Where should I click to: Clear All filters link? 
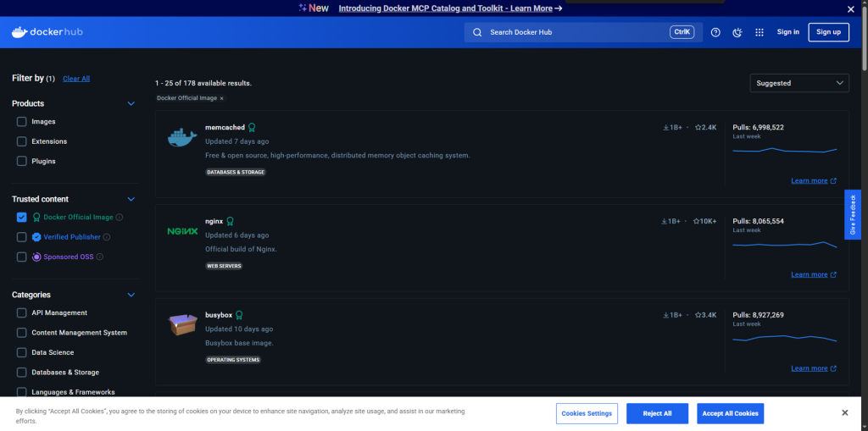tap(76, 79)
